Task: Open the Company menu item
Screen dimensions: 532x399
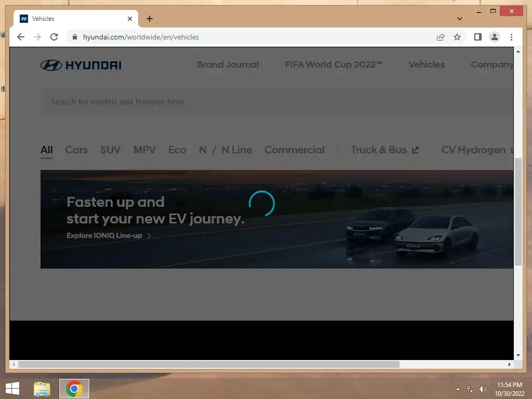Action: point(492,64)
